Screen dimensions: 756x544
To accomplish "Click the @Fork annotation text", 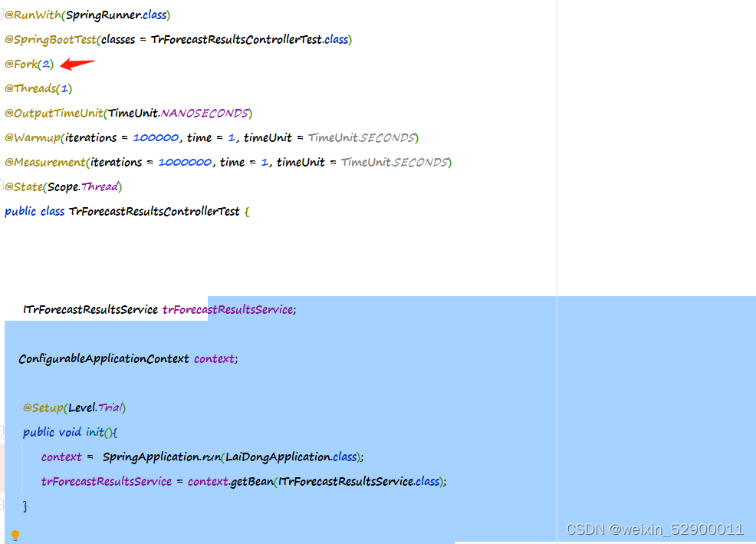I will [x=21, y=64].
